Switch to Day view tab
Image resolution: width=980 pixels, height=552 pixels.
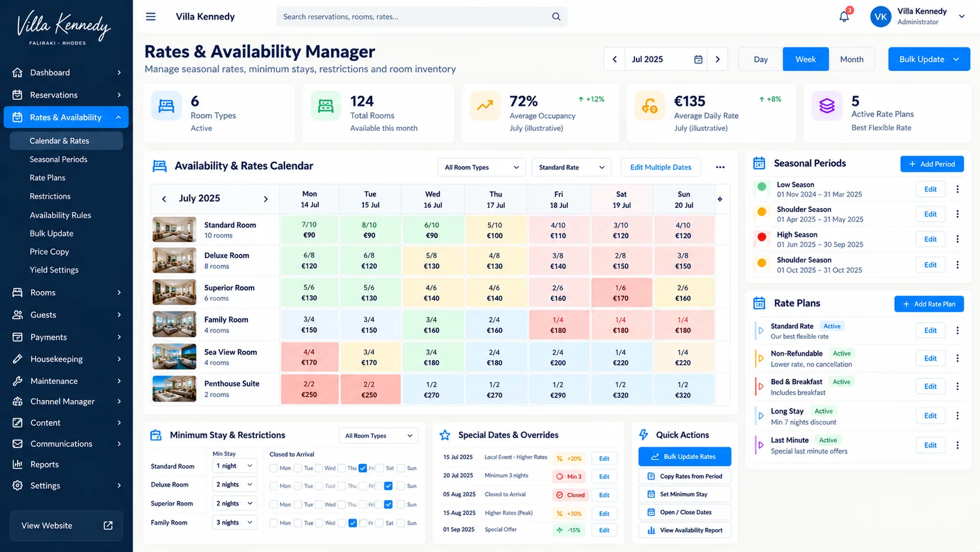click(761, 59)
